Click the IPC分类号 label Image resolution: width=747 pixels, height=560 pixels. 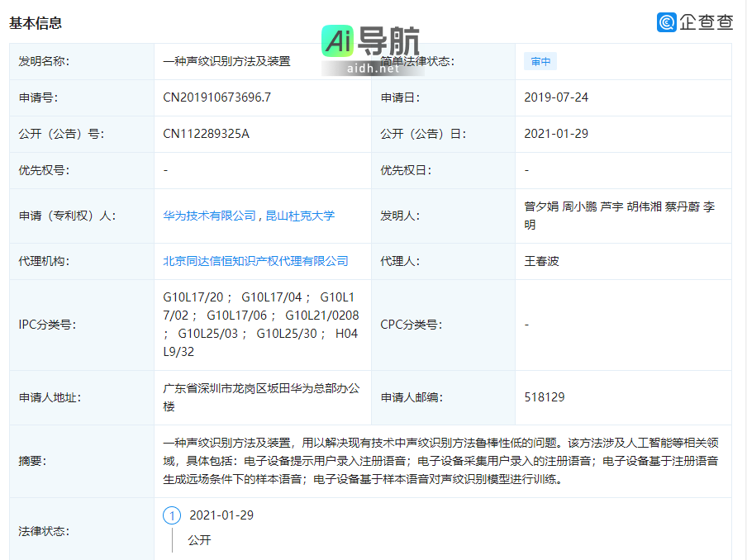click(47, 325)
